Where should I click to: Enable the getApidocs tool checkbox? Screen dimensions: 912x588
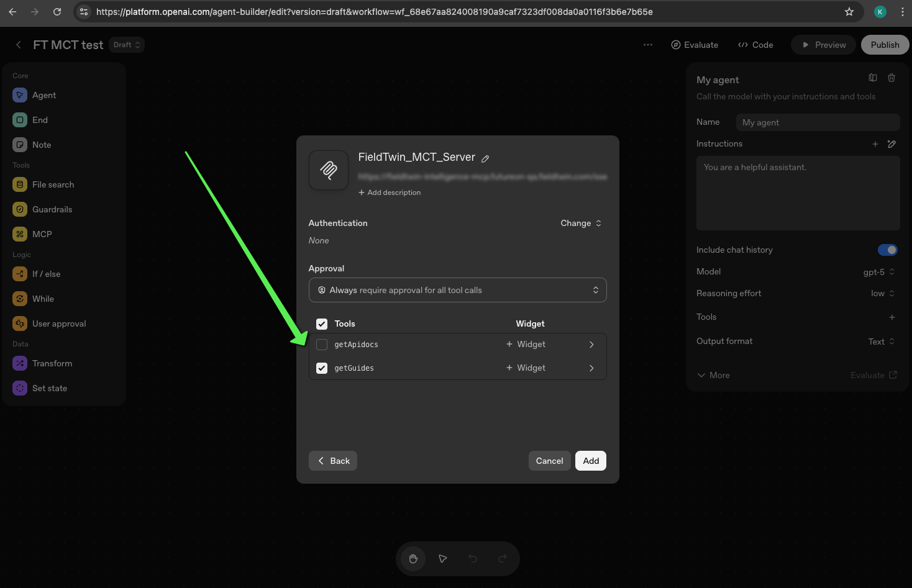coord(322,345)
